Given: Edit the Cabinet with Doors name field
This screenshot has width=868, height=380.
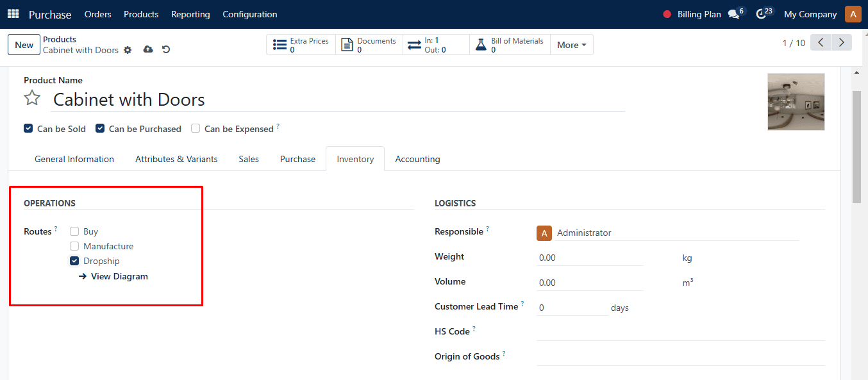Looking at the screenshot, I should pos(338,99).
